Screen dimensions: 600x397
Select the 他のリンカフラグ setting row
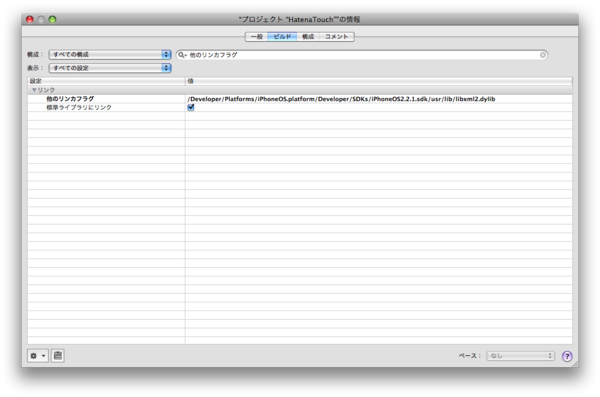point(300,99)
